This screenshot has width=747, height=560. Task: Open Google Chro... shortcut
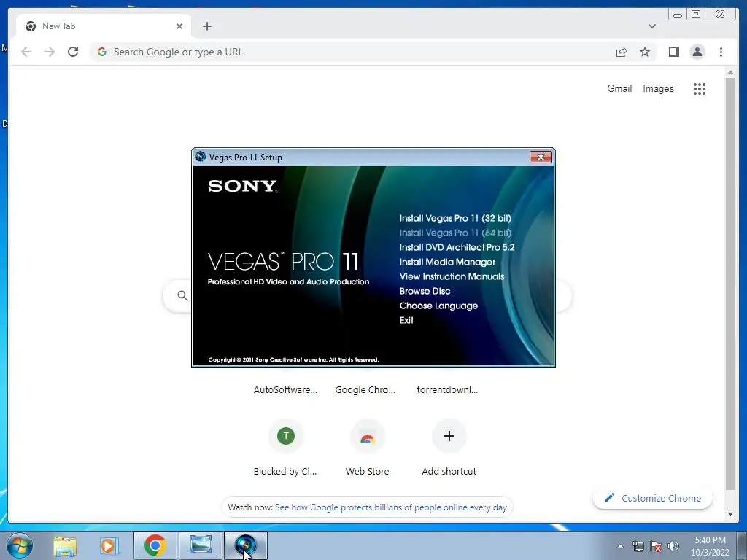pos(365,389)
